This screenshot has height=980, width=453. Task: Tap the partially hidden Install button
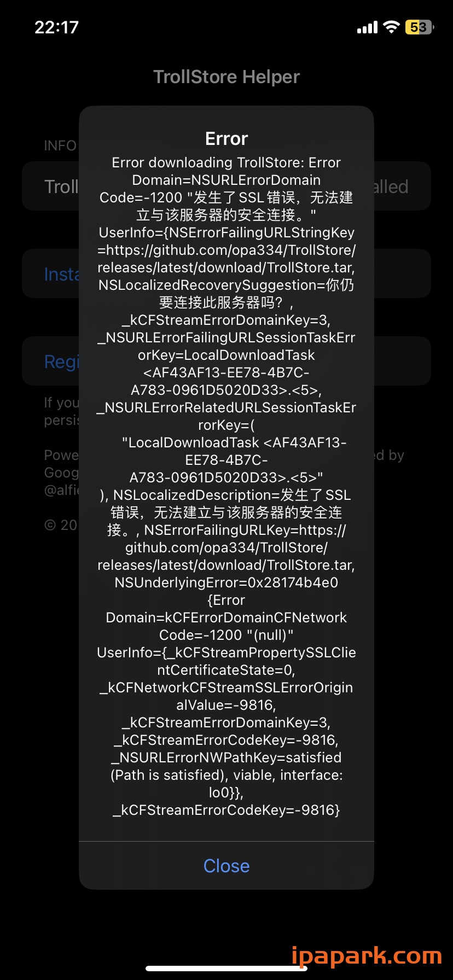[x=61, y=274]
